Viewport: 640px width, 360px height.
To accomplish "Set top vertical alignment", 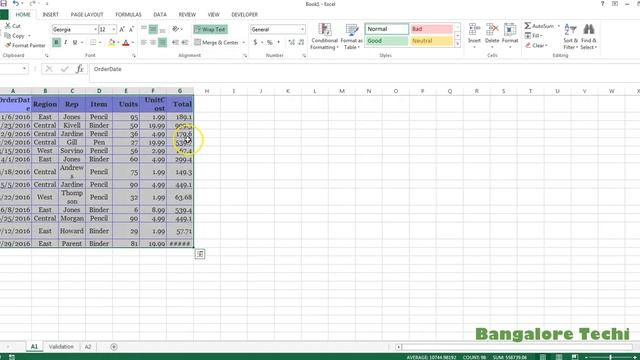I will [x=144, y=29].
